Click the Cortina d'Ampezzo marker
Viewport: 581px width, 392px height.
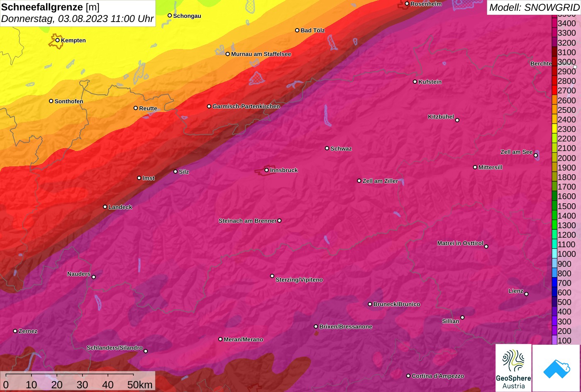(408, 376)
